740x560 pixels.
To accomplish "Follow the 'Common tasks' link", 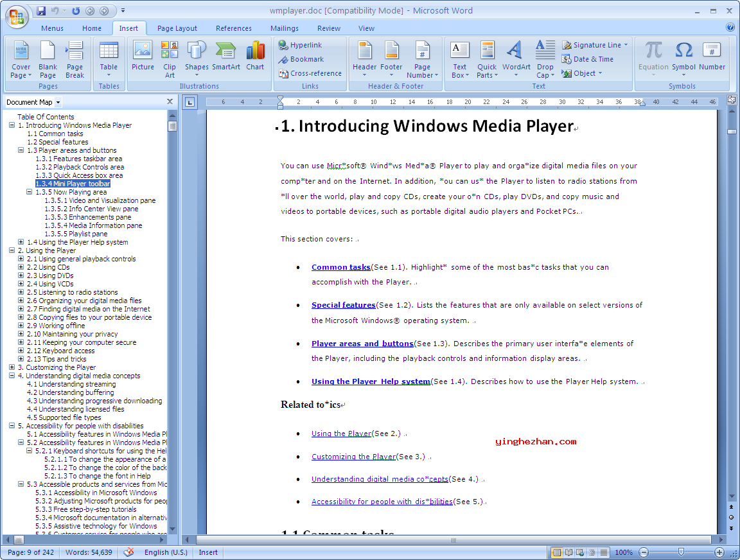I will click(x=340, y=267).
